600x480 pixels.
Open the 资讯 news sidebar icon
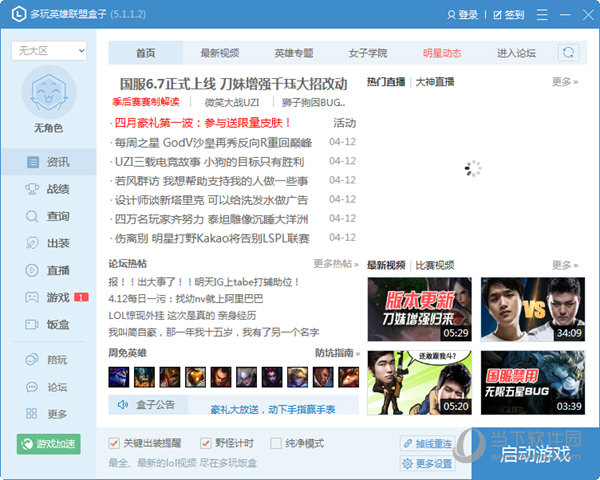(x=33, y=162)
